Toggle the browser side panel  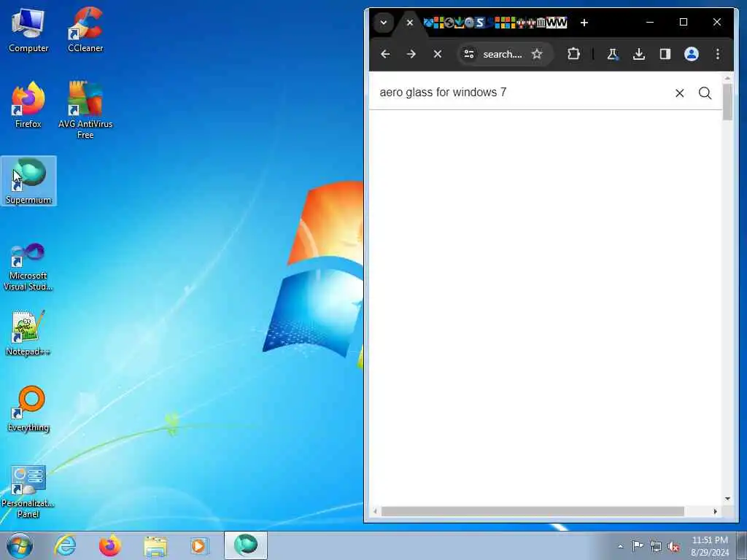(665, 54)
